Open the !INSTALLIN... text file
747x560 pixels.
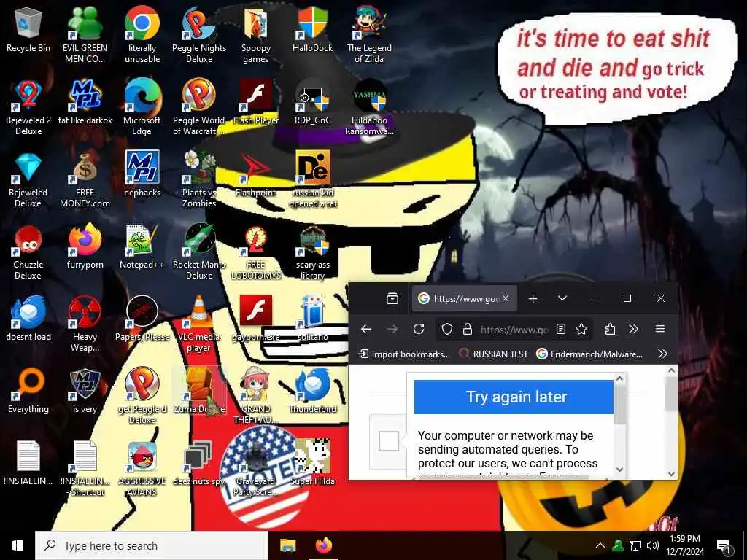(28, 462)
